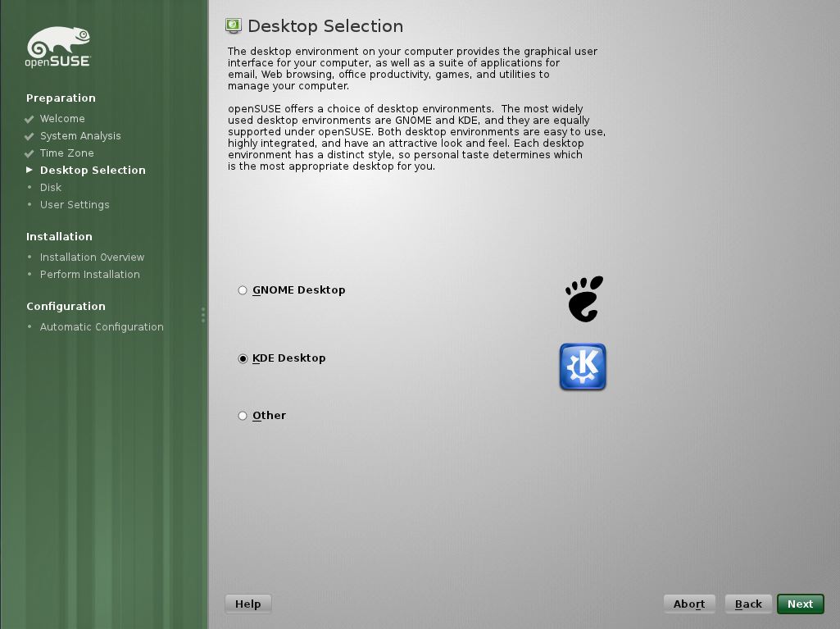The image size is (840, 629).
Task: Click the System Analysis step
Action: [80, 135]
